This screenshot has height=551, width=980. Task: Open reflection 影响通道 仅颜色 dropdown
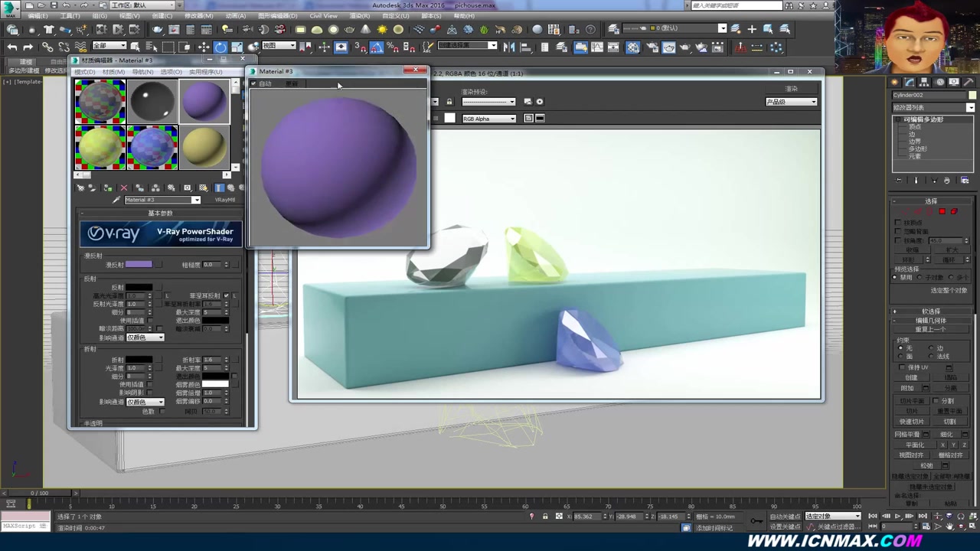145,337
